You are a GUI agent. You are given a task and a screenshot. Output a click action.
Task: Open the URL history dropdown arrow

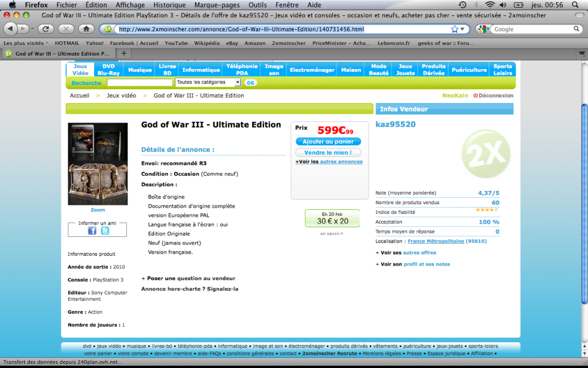[462, 29]
